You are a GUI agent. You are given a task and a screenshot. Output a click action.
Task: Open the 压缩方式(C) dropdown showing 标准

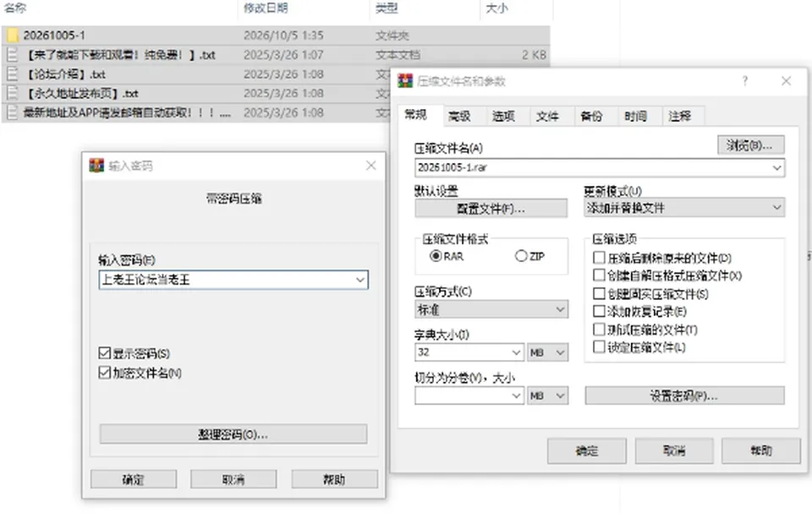point(560,309)
